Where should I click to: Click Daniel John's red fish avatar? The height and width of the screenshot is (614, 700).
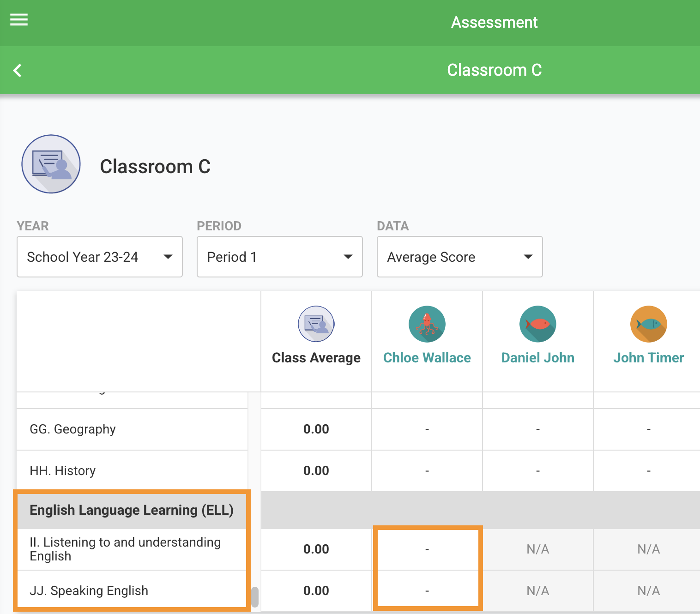coord(537,324)
